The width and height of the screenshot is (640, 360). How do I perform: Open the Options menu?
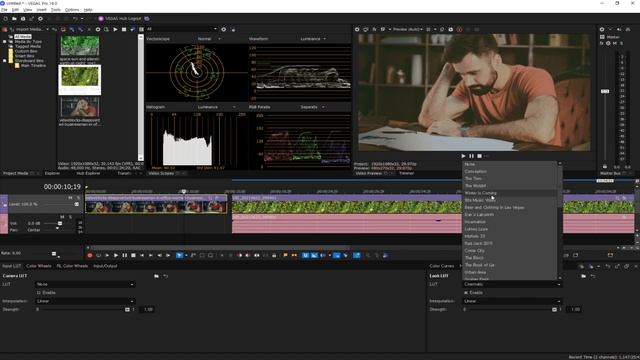click(x=72, y=10)
